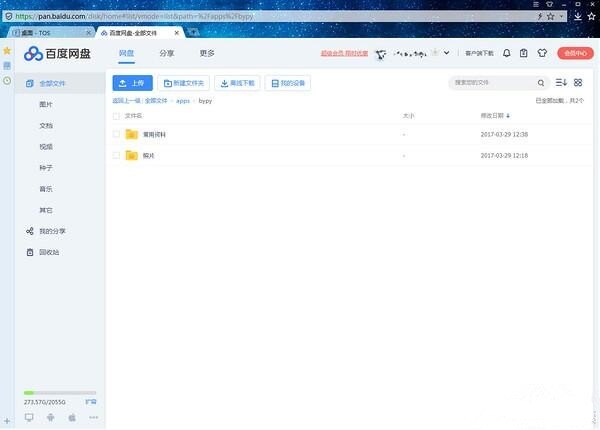Click the clipboard icon beside the bell
Screen dimensions: 600x430
point(524,53)
